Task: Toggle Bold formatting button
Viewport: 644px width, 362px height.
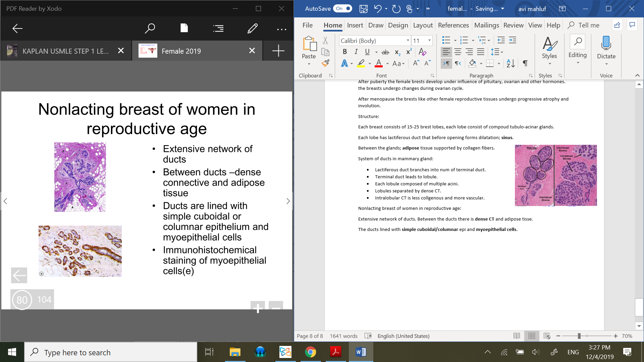Action: [x=344, y=52]
